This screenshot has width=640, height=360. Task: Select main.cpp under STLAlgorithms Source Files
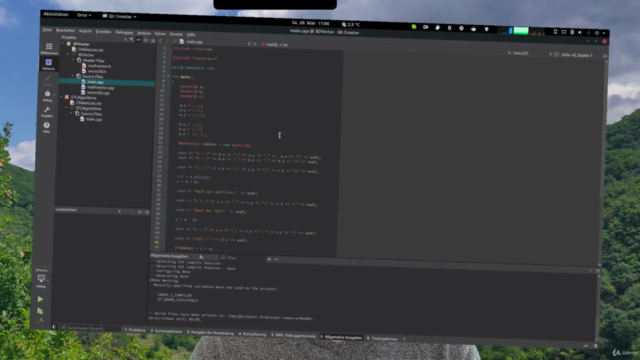point(93,119)
